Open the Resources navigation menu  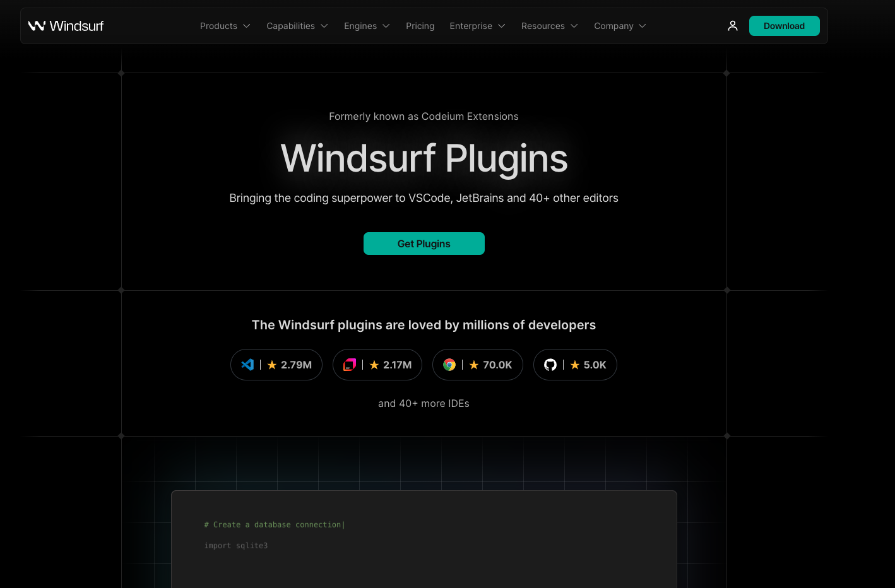(549, 26)
